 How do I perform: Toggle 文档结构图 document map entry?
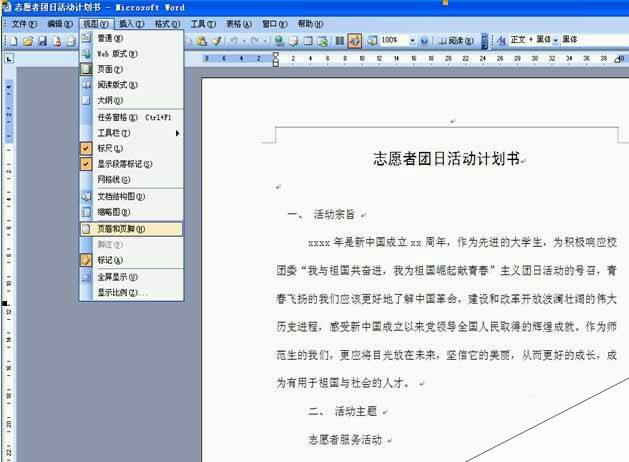tap(132, 197)
